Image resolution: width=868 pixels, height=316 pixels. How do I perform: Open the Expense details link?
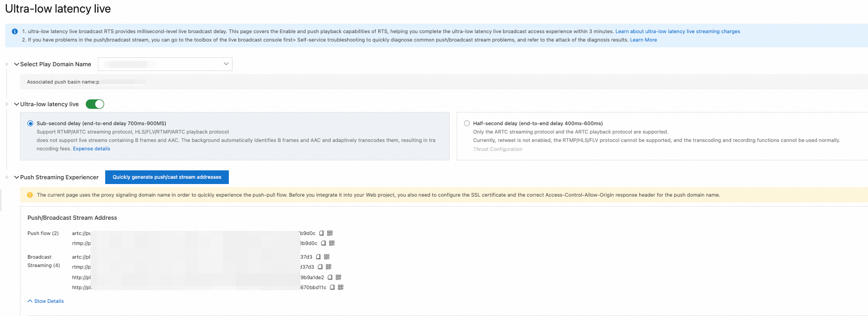92,149
